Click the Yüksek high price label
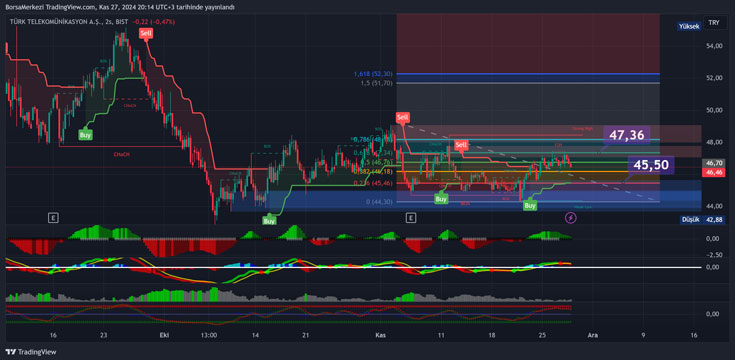This screenshot has height=360, width=735. click(690, 26)
